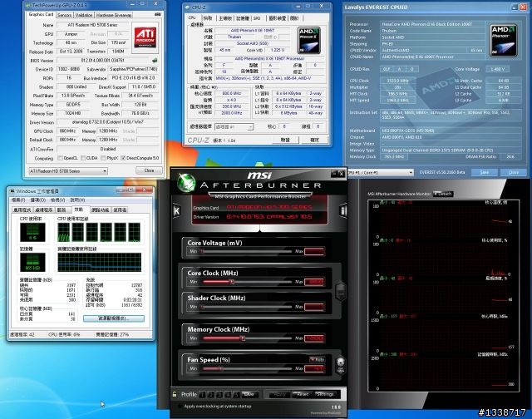Click the Afterburner green dragon logo
The height and width of the screenshot is (419, 532).
pyautogui.click(x=186, y=183)
